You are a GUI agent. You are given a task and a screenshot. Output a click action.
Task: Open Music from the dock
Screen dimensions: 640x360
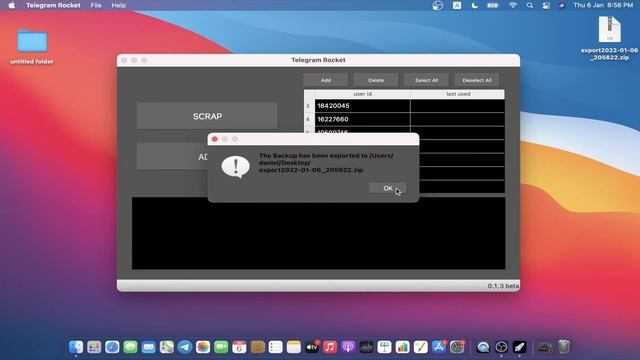click(x=330, y=347)
